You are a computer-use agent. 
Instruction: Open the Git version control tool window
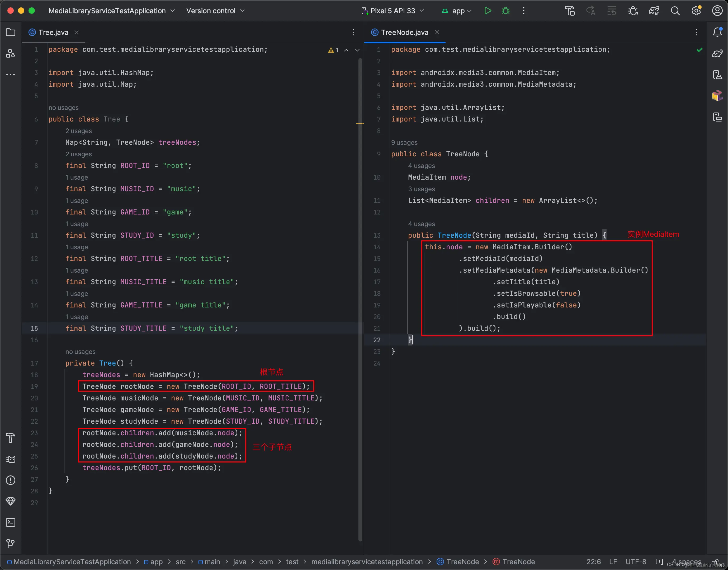[11, 543]
